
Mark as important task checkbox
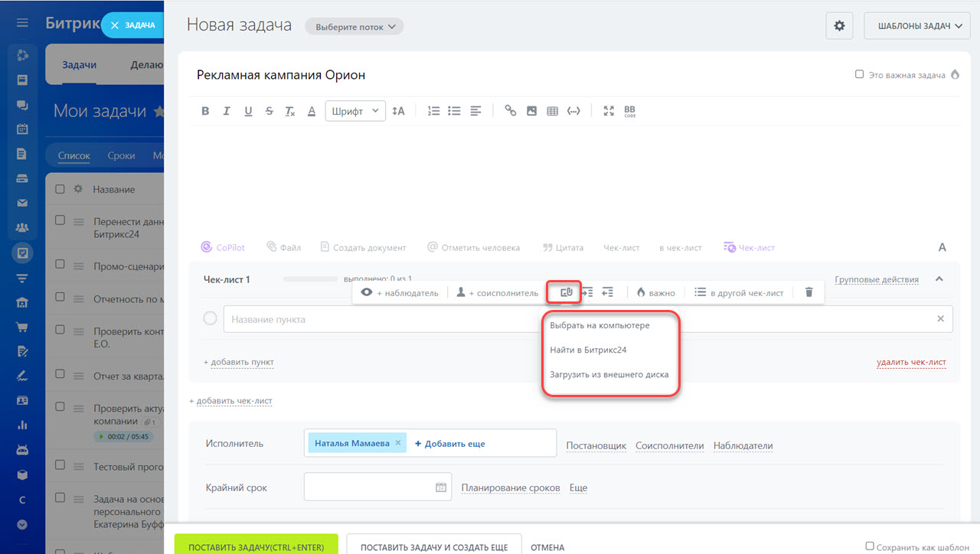coord(860,75)
